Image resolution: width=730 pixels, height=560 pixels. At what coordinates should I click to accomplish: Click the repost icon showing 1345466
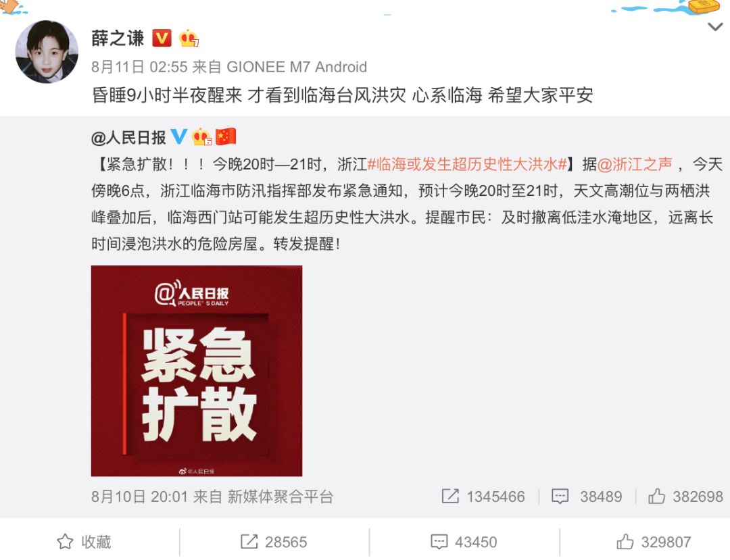click(x=450, y=497)
